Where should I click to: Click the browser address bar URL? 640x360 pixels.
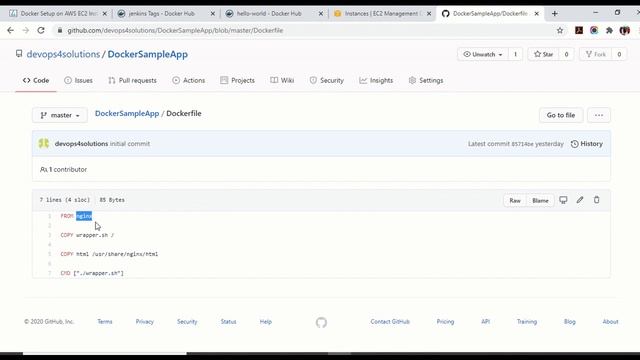175,30
